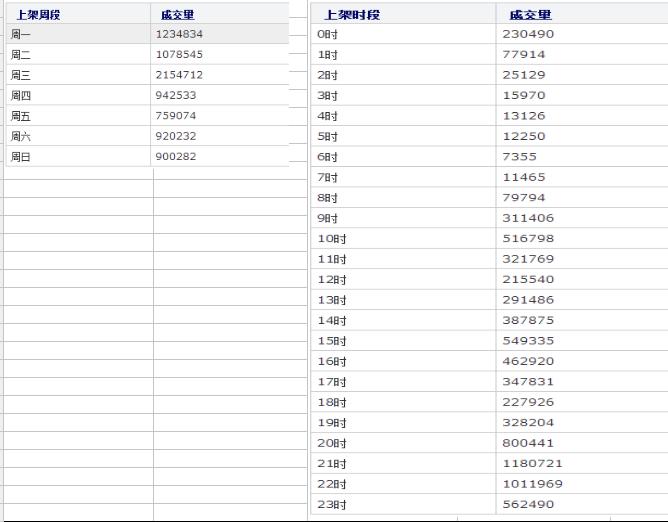Select the 2时 row label

327,75
